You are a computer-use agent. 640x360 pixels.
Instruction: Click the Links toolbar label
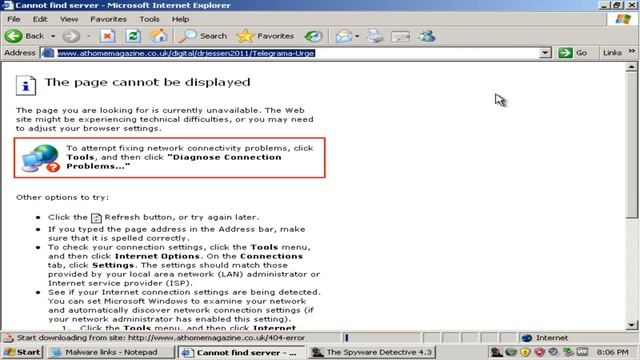pos(612,53)
